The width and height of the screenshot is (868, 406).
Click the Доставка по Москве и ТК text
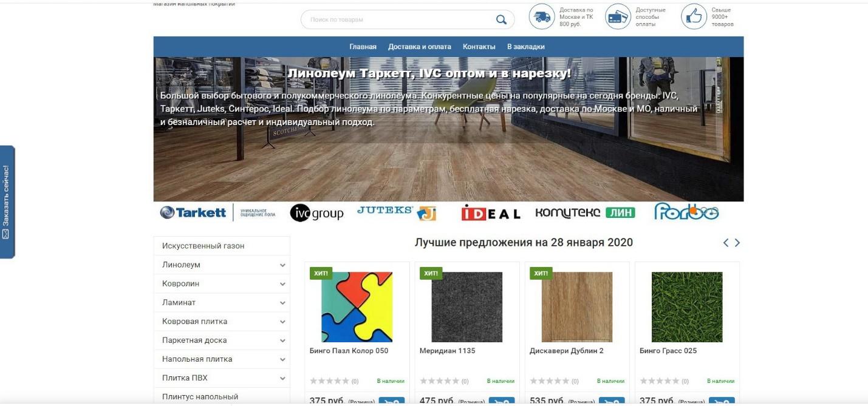tap(576, 17)
